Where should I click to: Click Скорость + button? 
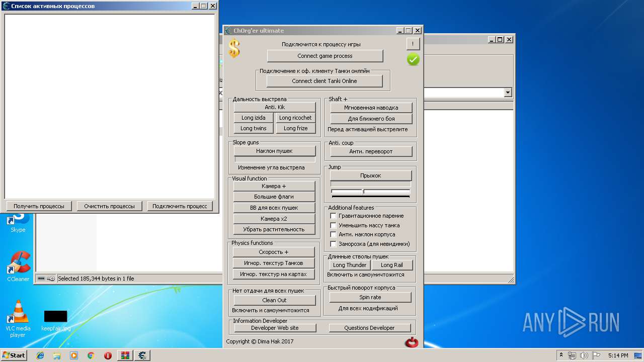click(x=274, y=252)
